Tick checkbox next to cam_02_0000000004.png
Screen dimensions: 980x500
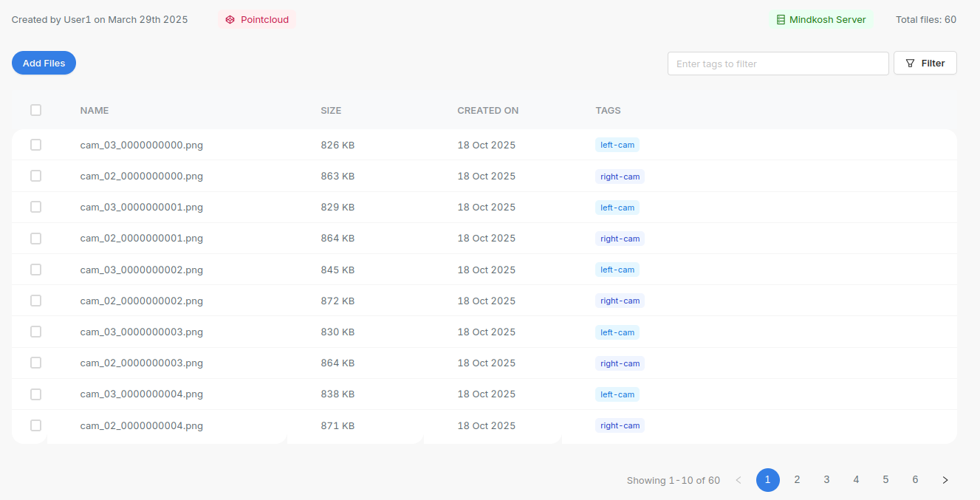coord(35,425)
